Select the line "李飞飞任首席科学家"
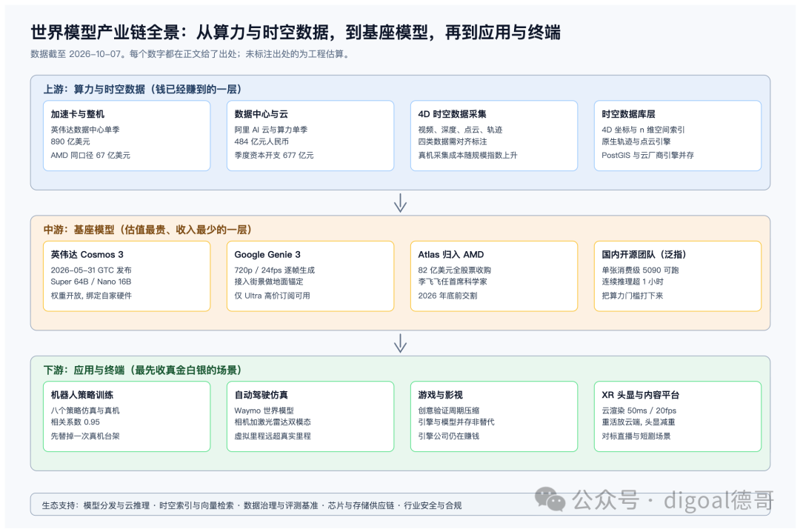This screenshot has height=532, width=800. [x=453, y=282]
